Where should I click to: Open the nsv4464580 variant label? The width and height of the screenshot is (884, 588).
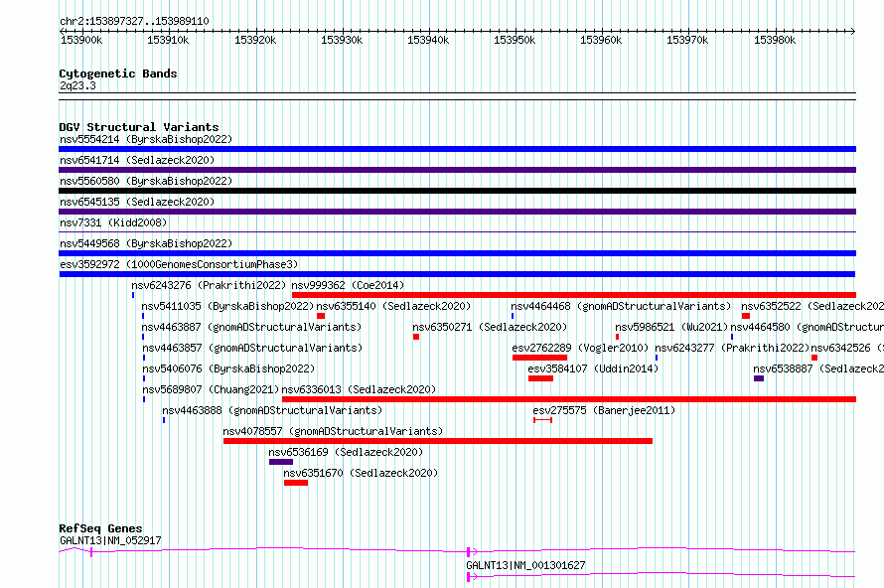click(x=807, y=327)
